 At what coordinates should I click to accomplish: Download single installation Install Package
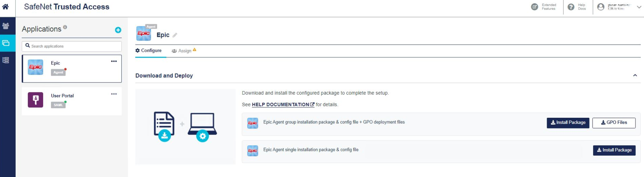(614, 150)
